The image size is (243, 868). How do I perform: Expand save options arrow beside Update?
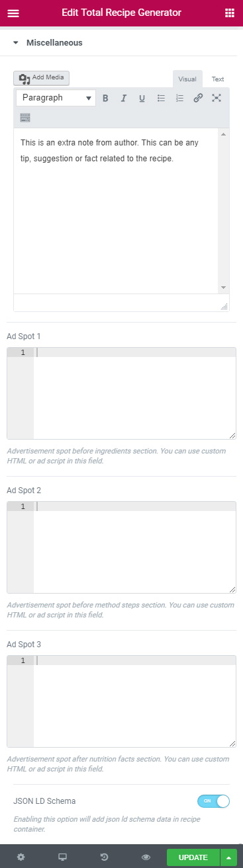point(228,857)
